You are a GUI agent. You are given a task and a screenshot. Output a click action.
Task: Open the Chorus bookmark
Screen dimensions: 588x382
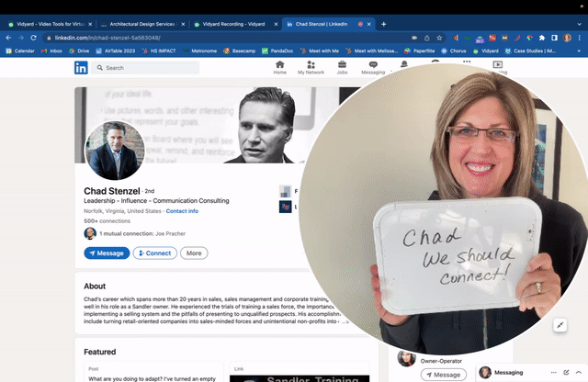(x=454, y=51)
